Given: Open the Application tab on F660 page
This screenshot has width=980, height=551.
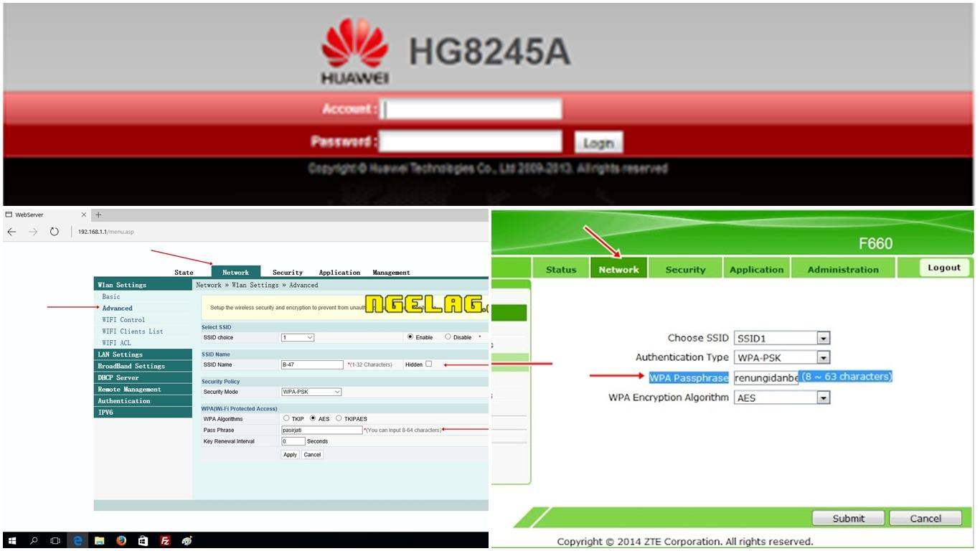Looking at the screenshot, I should point(756,269).
